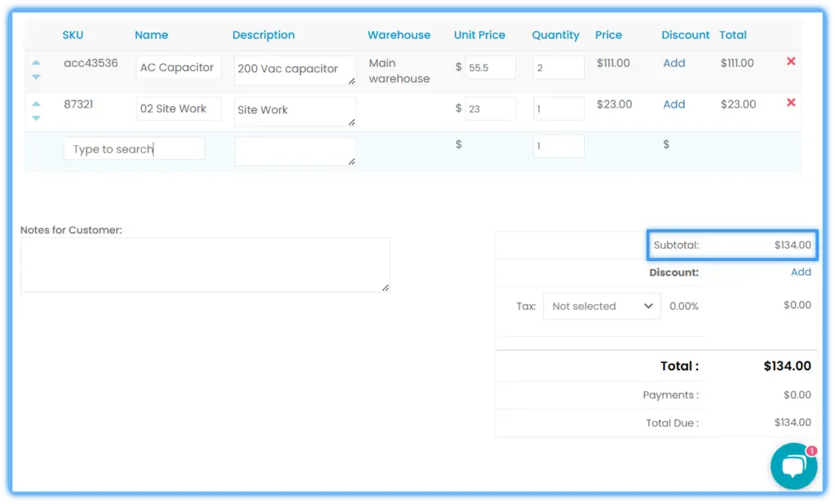Click the Warehouse column header

[399, 35]
